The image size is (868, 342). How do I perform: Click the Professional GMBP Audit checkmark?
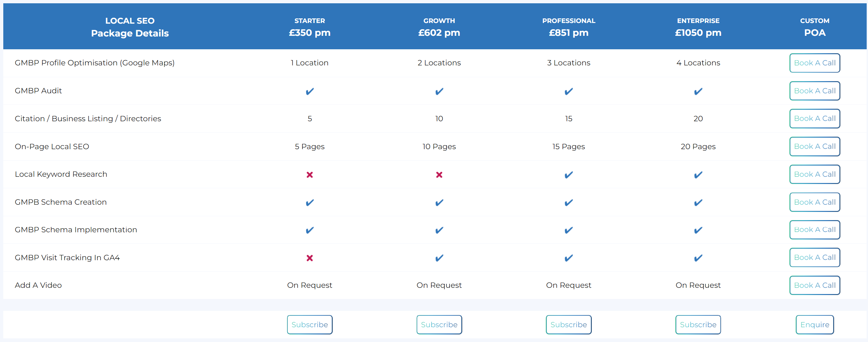(568, 91)
